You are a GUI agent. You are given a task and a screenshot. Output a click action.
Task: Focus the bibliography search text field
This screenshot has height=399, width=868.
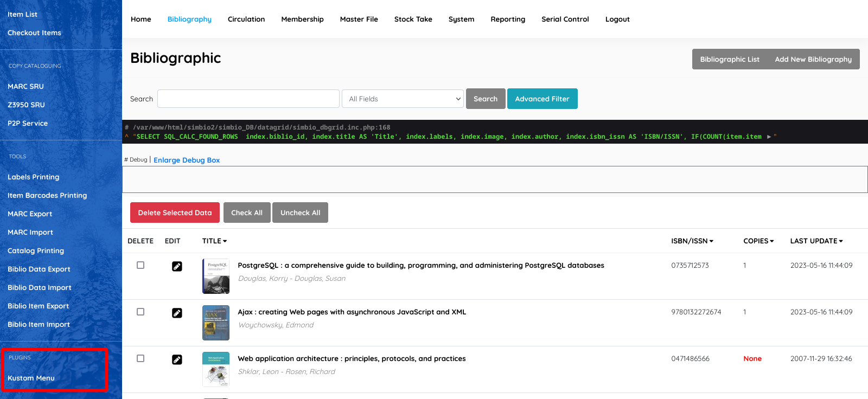pyautogui.click(x=248, y=99)
